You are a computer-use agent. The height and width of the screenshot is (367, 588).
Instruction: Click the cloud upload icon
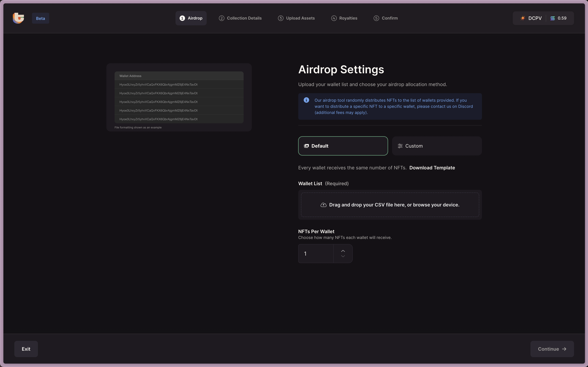pos(323,205)
